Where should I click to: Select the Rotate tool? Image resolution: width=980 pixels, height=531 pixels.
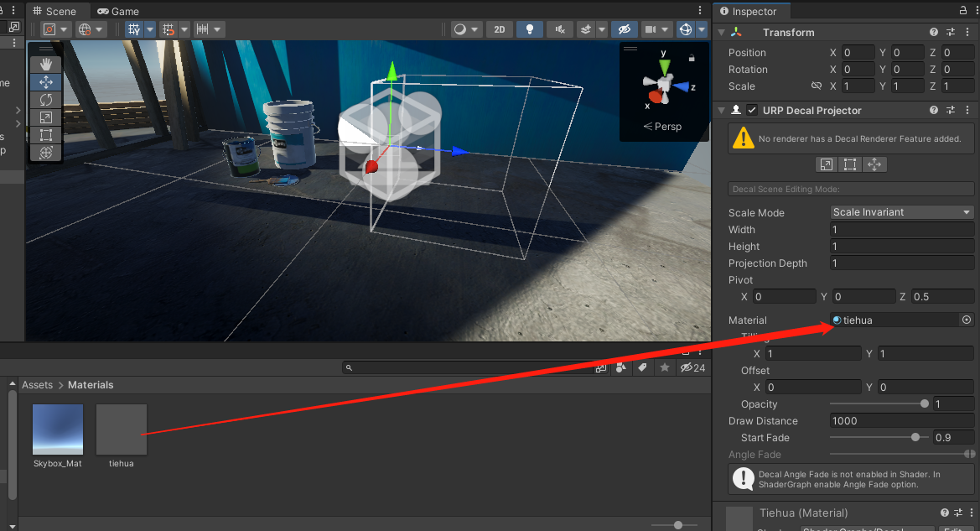(x=46, y=100)
